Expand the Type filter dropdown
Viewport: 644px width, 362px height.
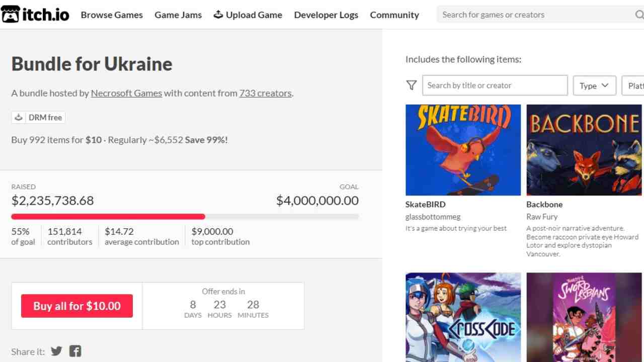tap(594, 85)
